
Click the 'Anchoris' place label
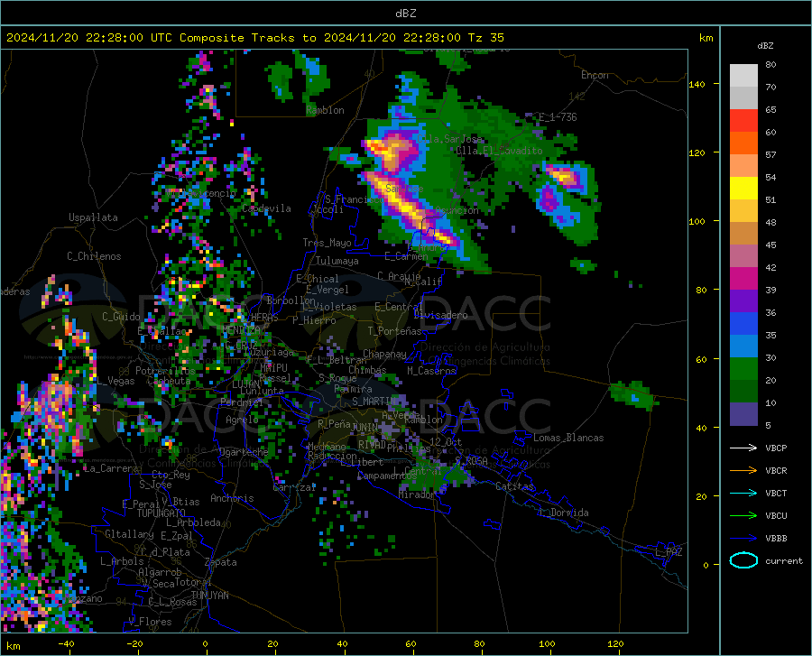[x=232, y=499]
